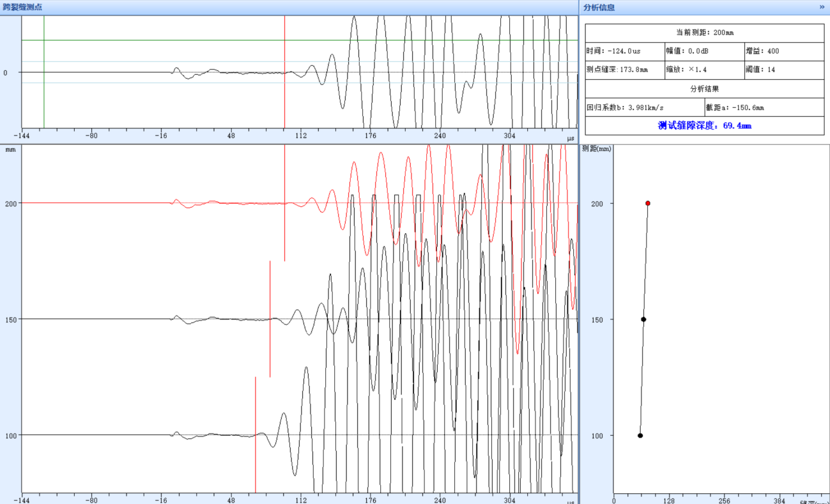Click the 跨裂缝测点 panel title
Viewport: 830px width, 504px height.
(22, 7)
